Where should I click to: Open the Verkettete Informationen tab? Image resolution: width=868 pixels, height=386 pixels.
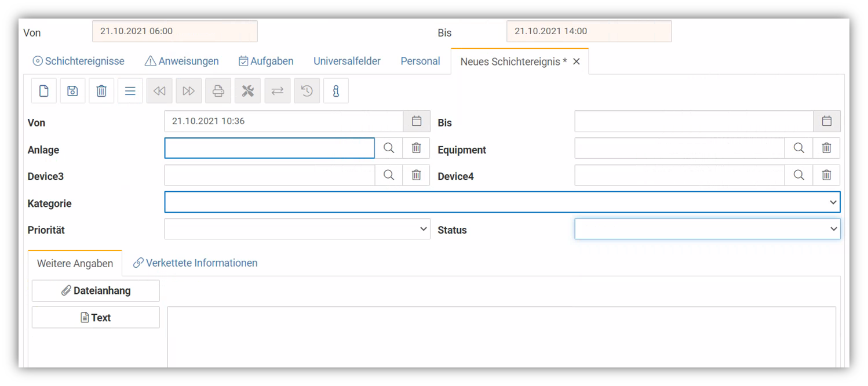[x=195, y=263]
